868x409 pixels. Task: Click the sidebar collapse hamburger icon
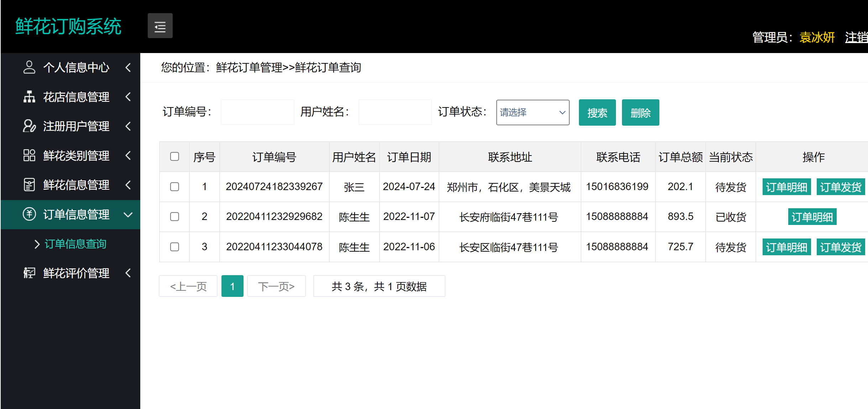click(160, 26)
